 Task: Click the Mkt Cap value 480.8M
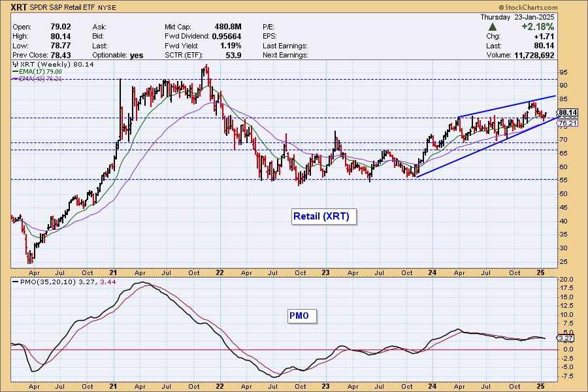point(227,27)
